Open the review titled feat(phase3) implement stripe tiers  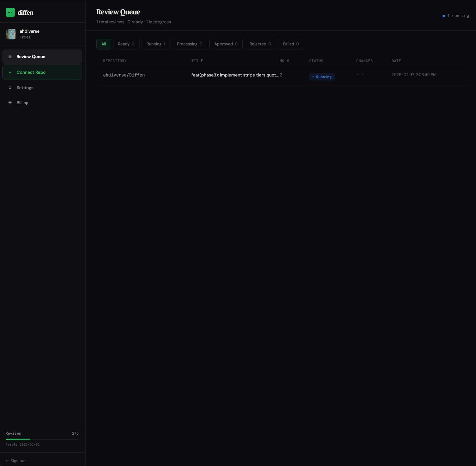click(235, 75)
